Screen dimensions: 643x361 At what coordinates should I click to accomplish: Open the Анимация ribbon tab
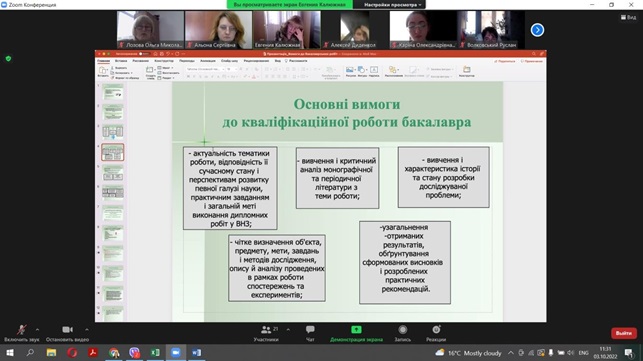(x=208, y=61)
